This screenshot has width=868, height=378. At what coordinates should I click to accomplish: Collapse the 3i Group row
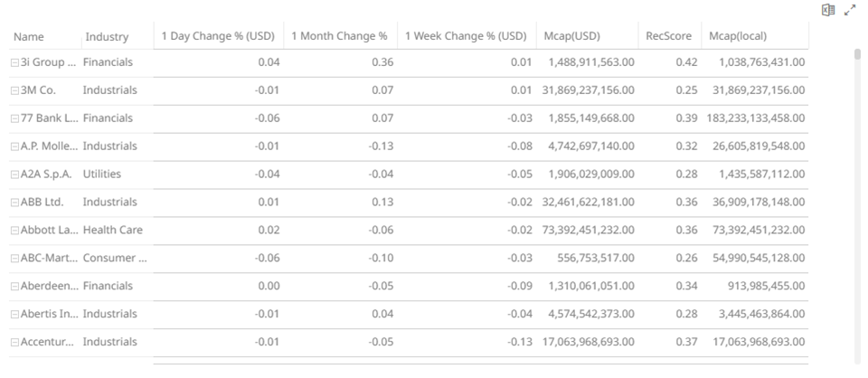14,63
